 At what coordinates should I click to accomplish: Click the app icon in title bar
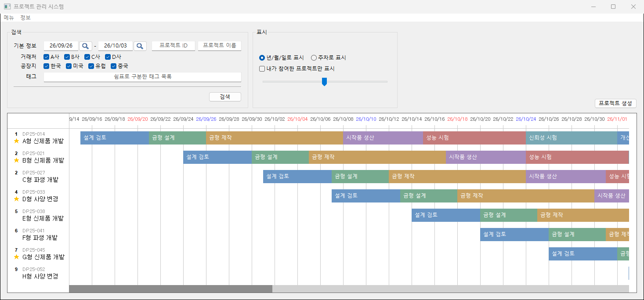pos(7,7)
